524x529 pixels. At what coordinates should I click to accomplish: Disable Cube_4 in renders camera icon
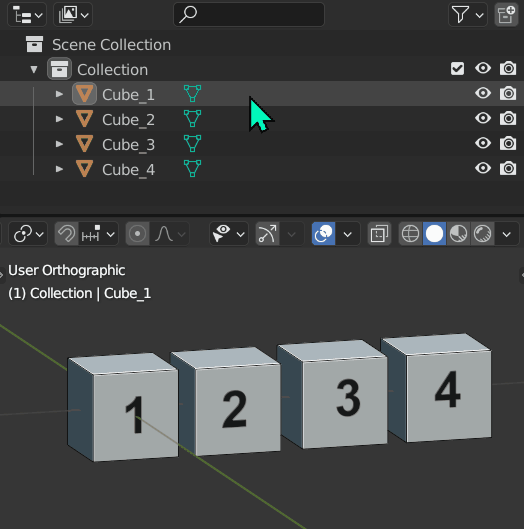508,168
